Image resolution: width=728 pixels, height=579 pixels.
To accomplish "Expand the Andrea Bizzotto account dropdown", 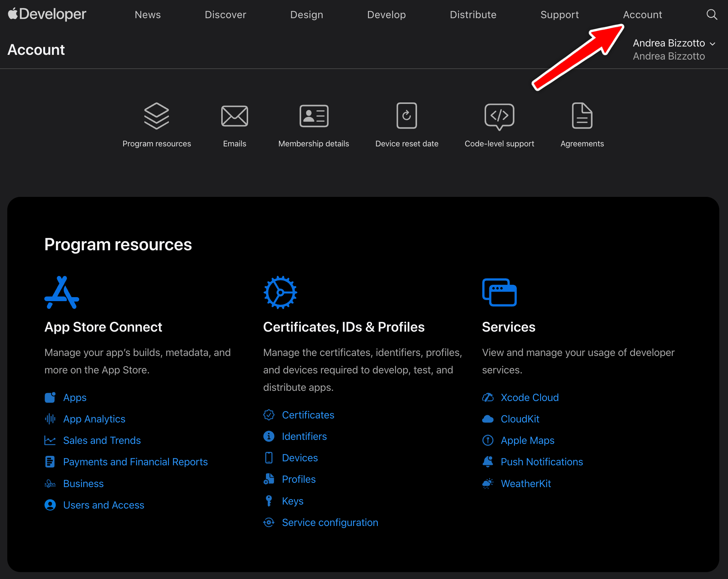I will coord(674,43).
